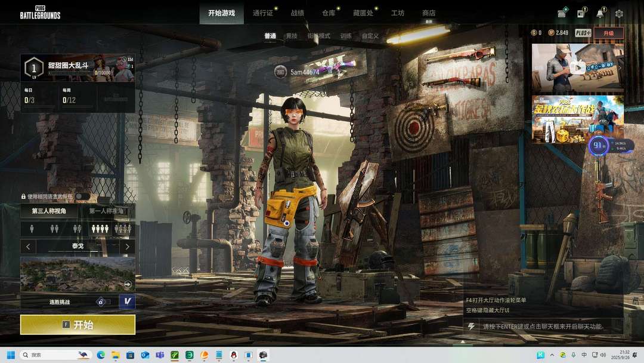Click the PUBG helmet icon in taskbar
644x363 pixels.
pos(264,355)
